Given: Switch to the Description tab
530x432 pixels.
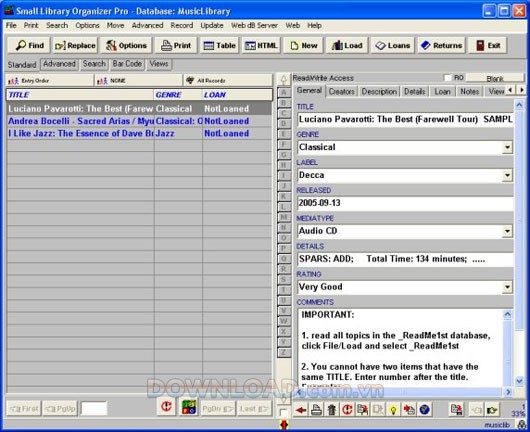Looking at the screenshot, I should pyautogui.click(x=379, y=92).
